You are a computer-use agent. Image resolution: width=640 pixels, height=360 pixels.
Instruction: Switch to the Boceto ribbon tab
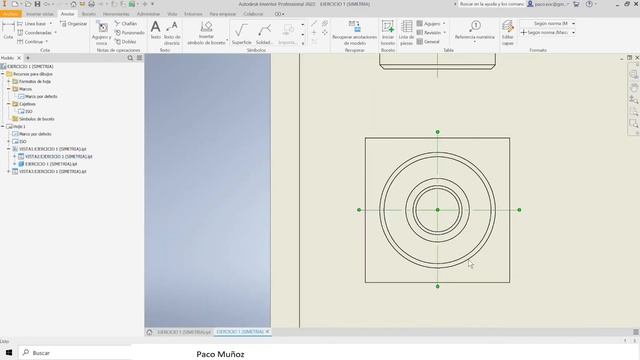point(89,14)
